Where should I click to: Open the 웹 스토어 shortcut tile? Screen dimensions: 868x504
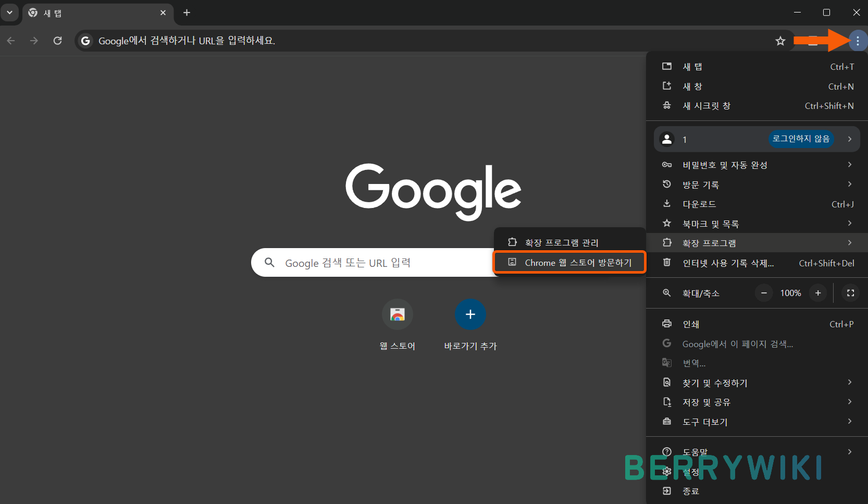(398, 325)
